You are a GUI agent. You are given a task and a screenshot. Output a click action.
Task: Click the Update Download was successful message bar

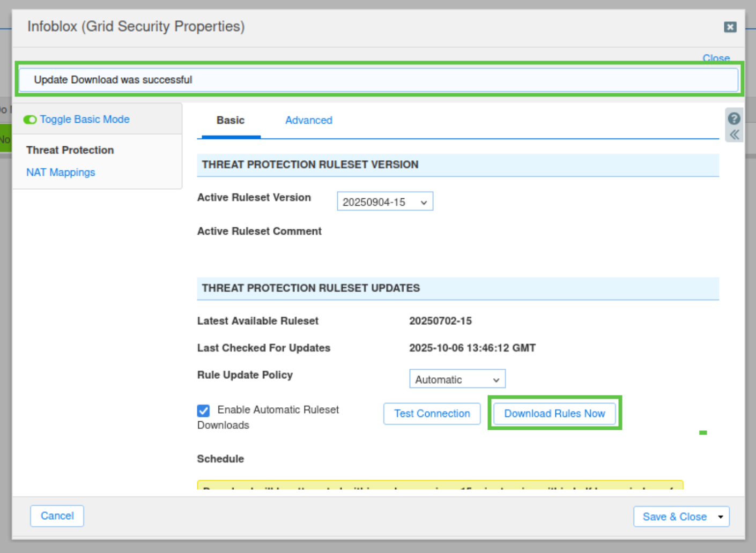pos(378,80)
